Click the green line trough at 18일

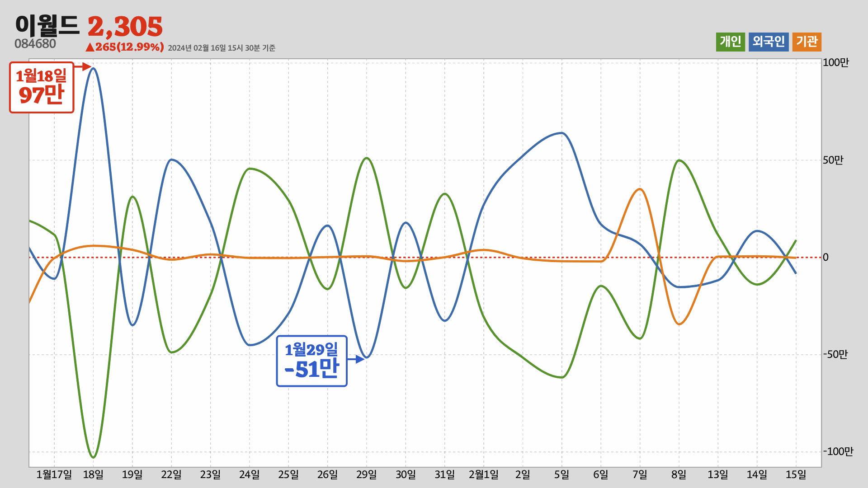(93, 457)
